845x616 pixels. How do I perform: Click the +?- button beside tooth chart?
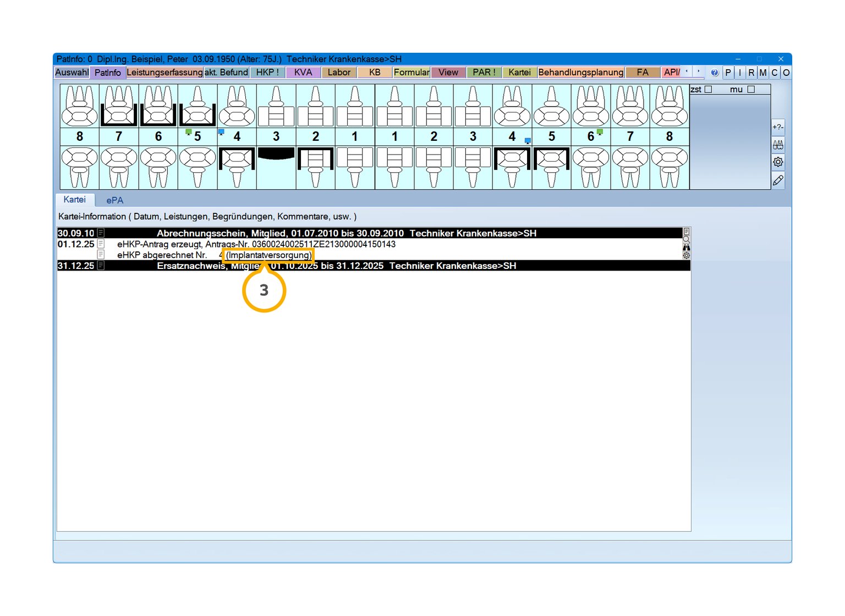point(778,127)
